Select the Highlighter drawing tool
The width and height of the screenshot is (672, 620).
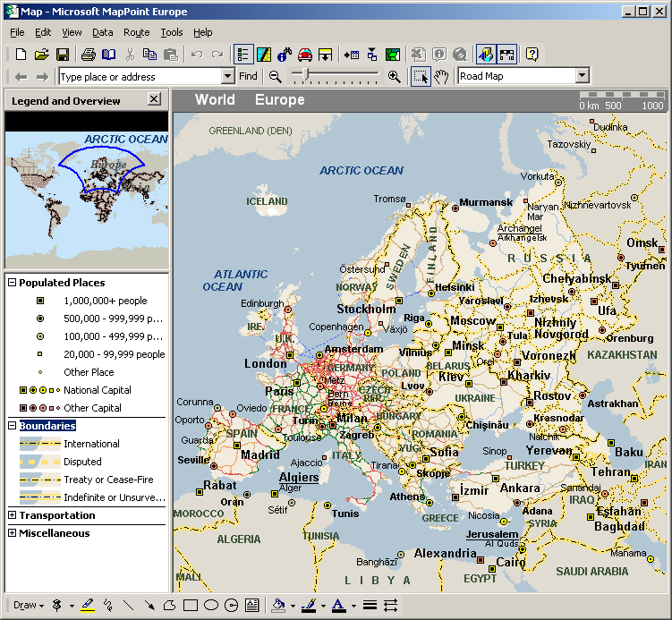[x=88, y=605]
